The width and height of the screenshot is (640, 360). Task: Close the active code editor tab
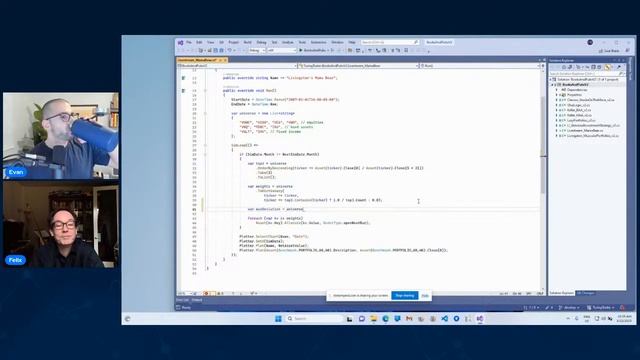(225, 60)
